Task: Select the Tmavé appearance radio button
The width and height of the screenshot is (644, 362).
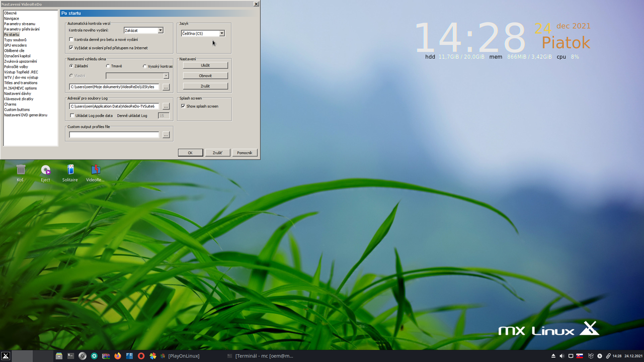Action: [x=108, y=66]
